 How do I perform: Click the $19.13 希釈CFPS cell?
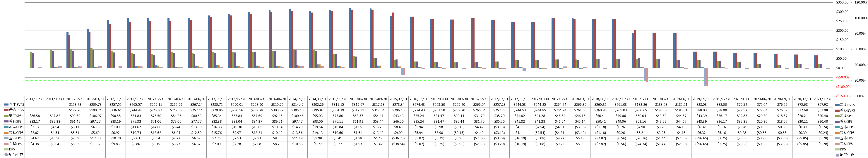click(318, 133)
